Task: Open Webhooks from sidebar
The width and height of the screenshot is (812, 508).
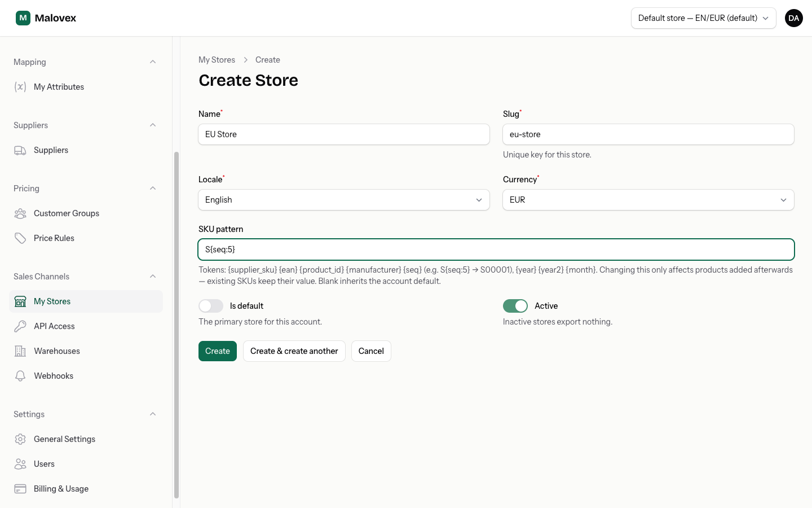Action: coord(86,376)
